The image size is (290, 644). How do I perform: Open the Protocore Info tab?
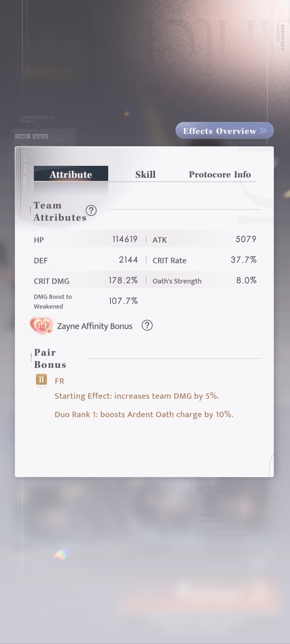tap(220, 174)
